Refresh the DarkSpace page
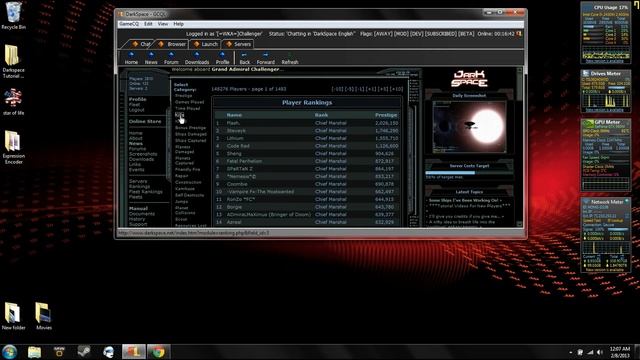 290,58
